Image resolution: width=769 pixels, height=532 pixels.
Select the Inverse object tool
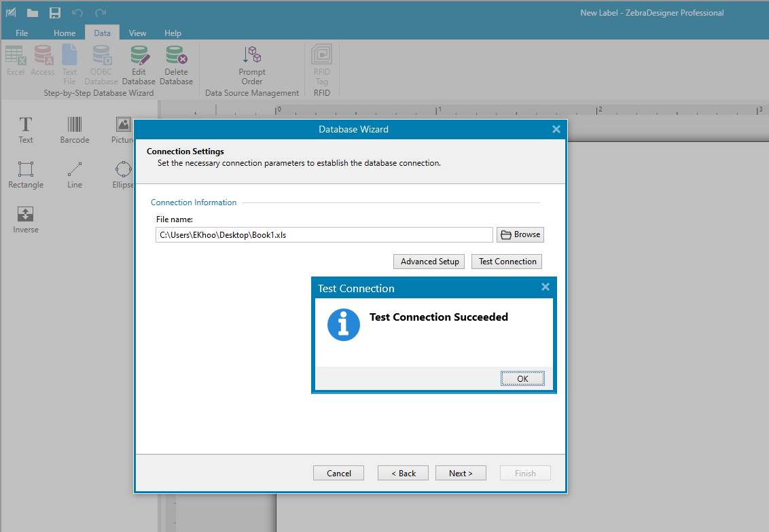(x=26, y=219)
